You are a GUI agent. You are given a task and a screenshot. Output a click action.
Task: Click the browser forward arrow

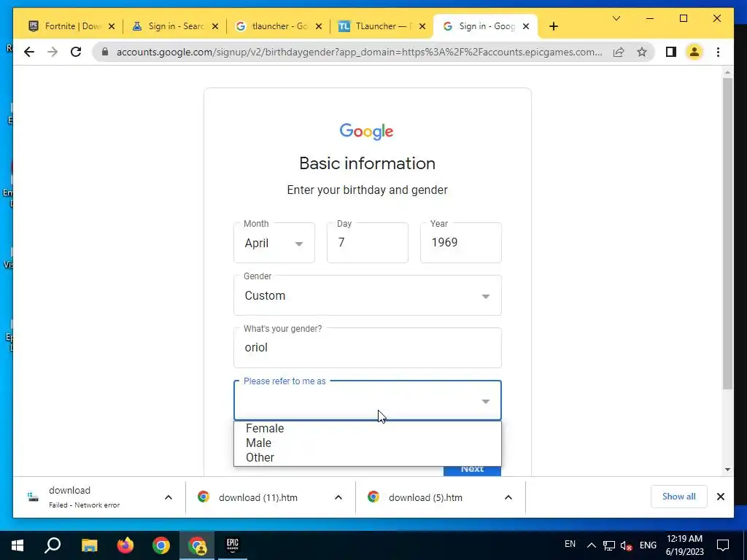53,52
